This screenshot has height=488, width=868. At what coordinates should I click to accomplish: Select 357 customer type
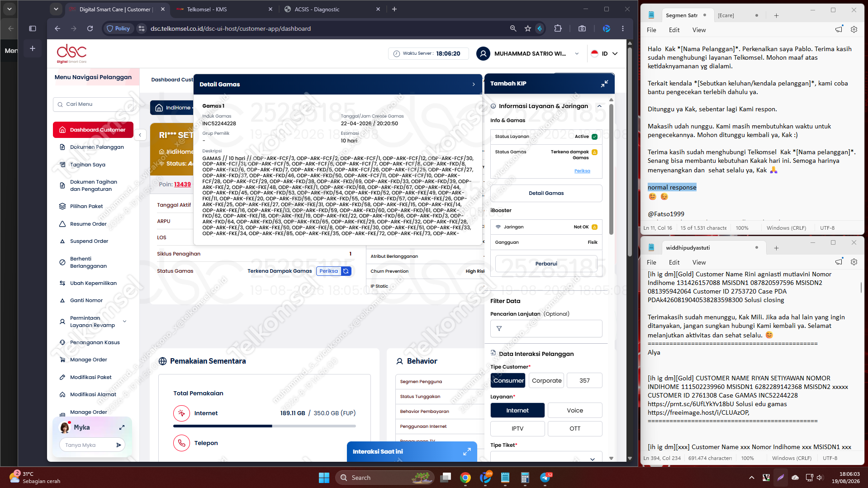[584, 380]
